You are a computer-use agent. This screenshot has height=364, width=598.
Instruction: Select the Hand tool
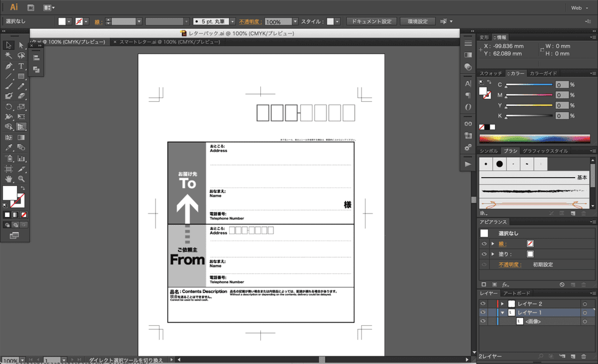(8, 177)
